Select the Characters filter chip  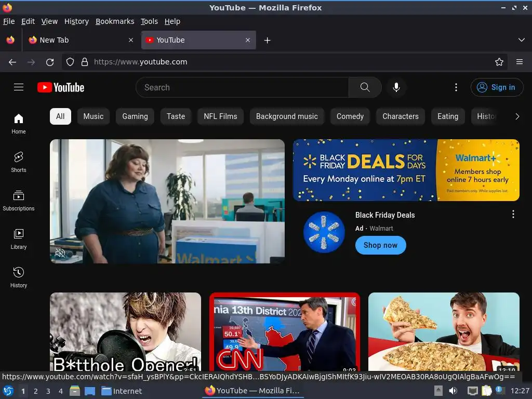tap(401, 116)
